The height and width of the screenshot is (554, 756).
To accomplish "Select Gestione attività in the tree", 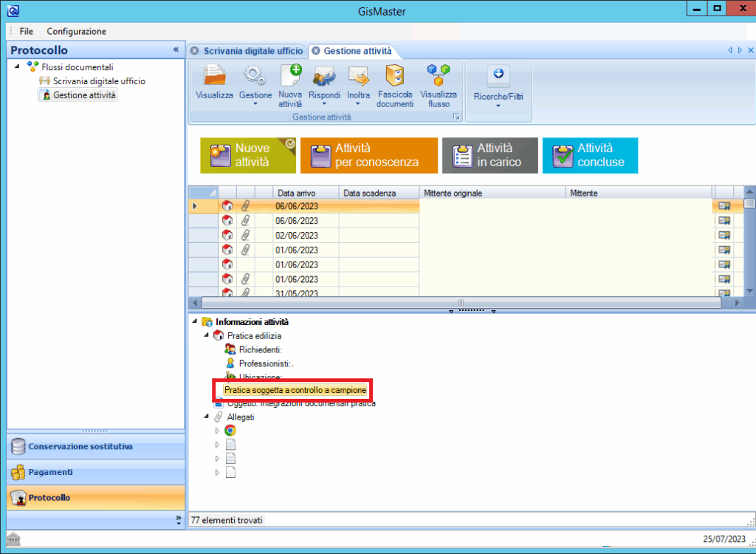I will click(x=84, y=95).
